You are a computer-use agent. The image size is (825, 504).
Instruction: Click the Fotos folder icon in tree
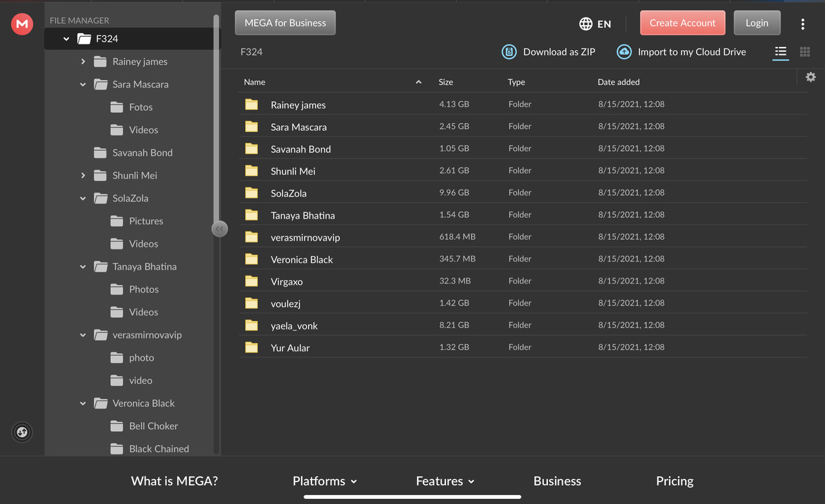[117, 107]
